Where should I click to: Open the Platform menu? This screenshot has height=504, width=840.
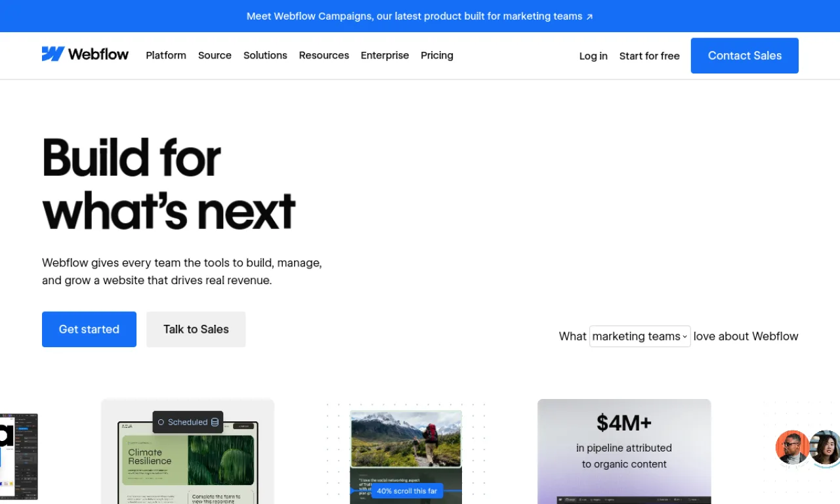pyautogui.click(x=166, y=55)
